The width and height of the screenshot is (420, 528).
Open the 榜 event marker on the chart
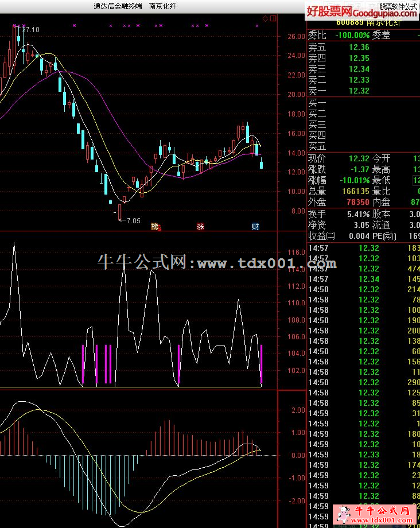pyautogui.click(x=155, y=226)
